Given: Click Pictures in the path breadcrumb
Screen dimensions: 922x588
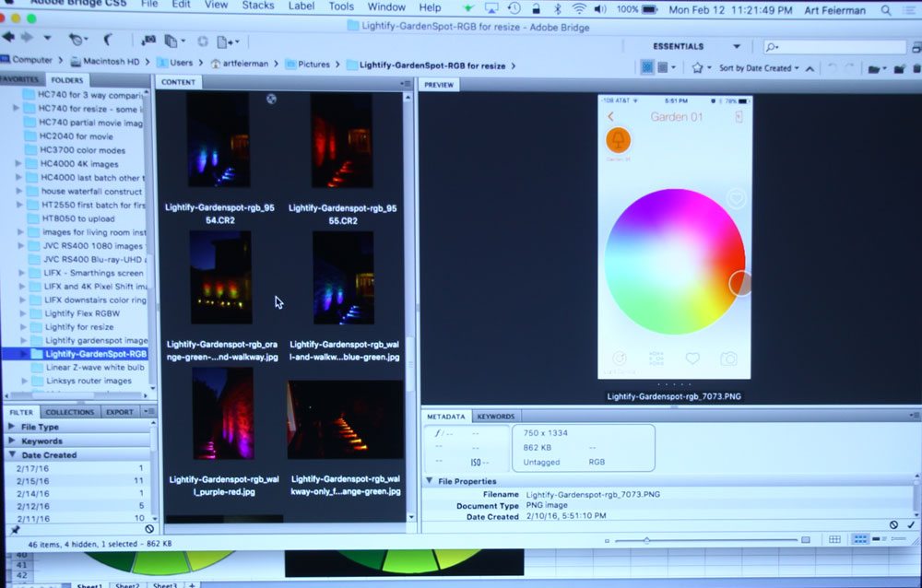Looking at the screenshot, I should (x=313, y=64).
